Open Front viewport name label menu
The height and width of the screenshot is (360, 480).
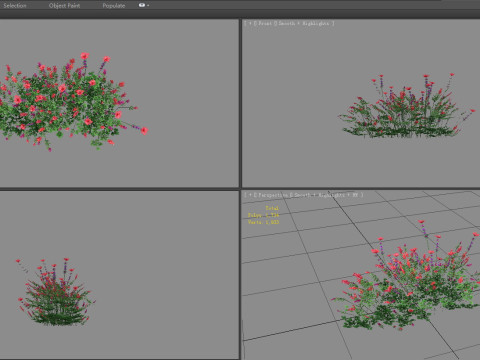(x=265, y=23)
